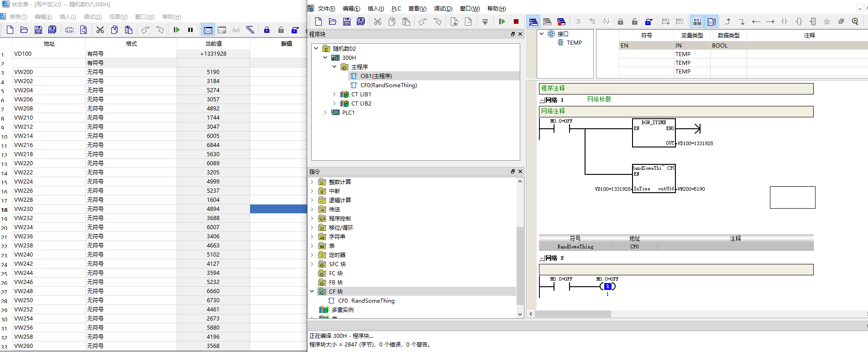
Task: Click the horizontal scrollbar under ladder editor
Action: click(698, 314)
